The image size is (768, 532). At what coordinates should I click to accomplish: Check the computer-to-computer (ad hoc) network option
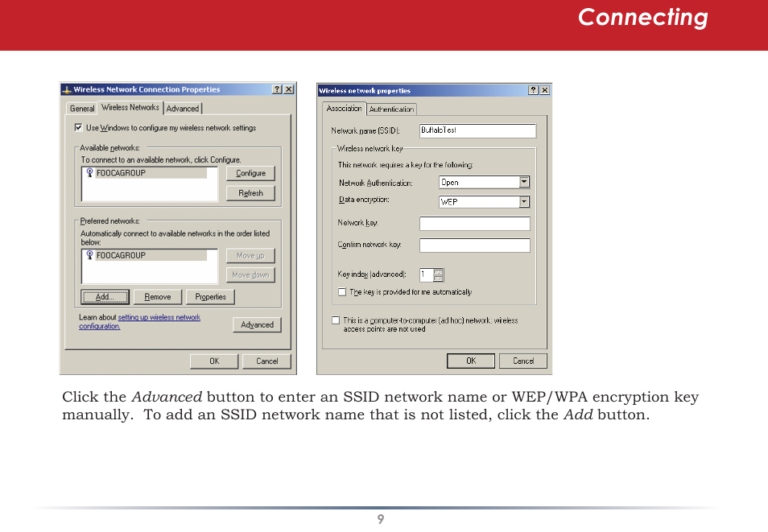336,320
